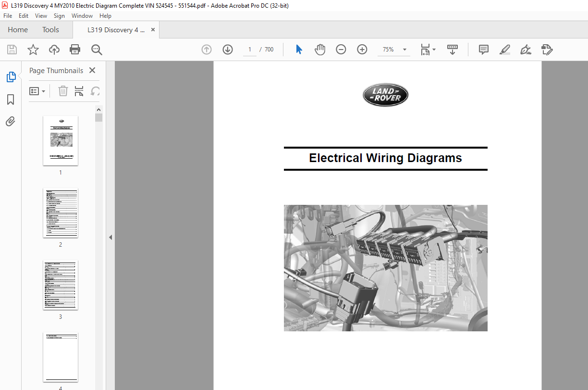Switch to the Home tab
Image resolution: width=588 pixels, height=390 pixels.
tap(18, 30)
